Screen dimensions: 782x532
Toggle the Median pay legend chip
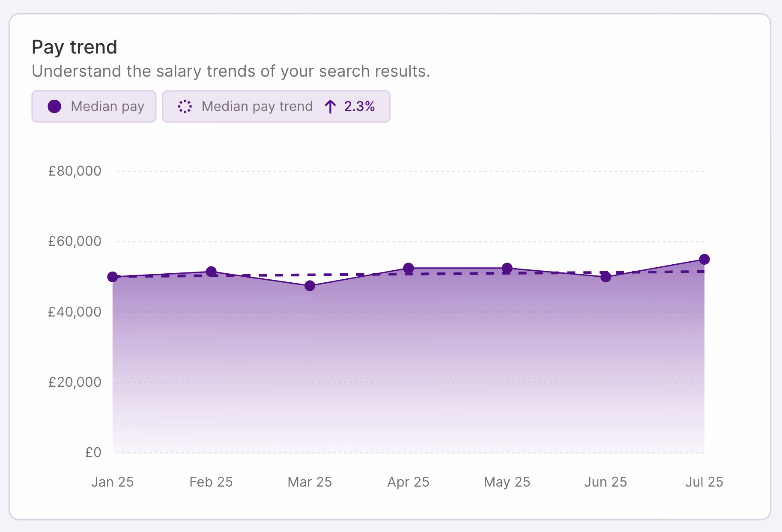click(x=94, y=106)
